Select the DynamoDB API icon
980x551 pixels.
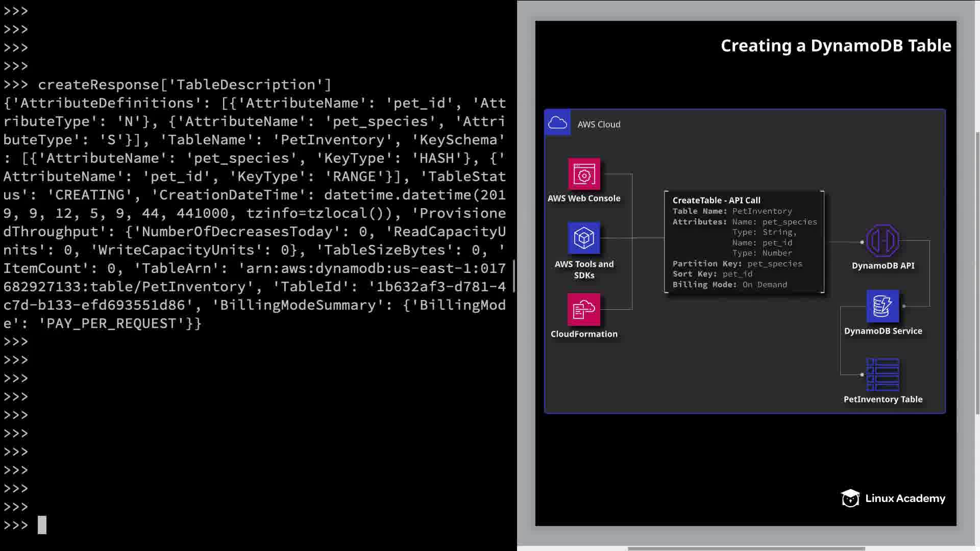[883, 241]
